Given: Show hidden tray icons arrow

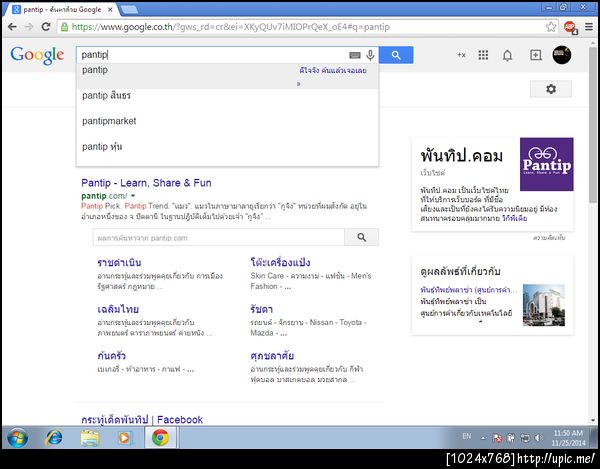Looking at the screenshot, I should tap(483, 438).
